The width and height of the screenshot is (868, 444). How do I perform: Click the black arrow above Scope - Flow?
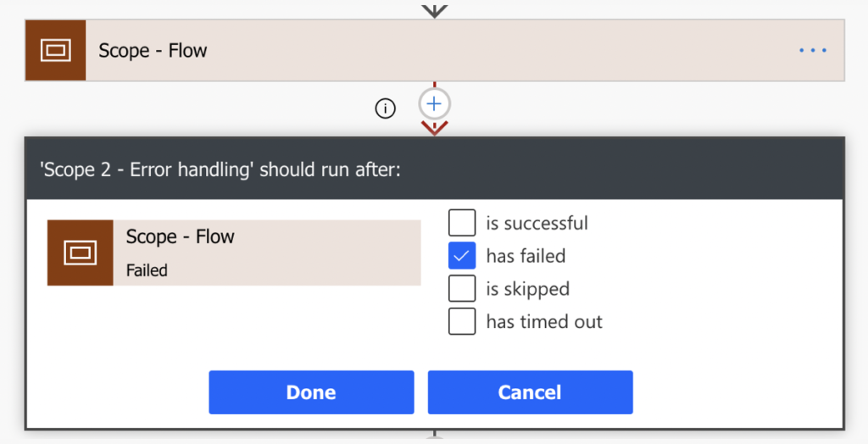[435, 10]
